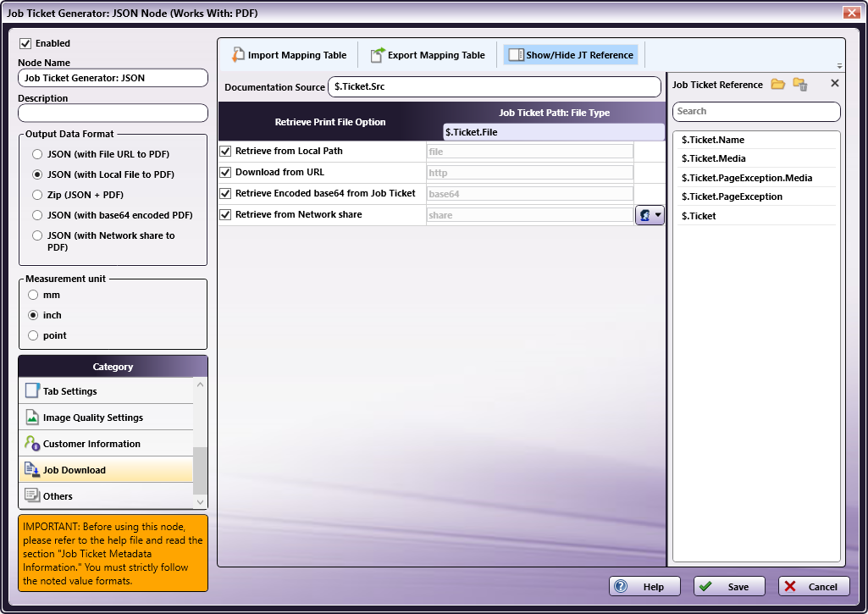The height and width of the screenshot is (614, 868).
Task: Open the user credentials dropdown arrow
Action: point(658,215)
